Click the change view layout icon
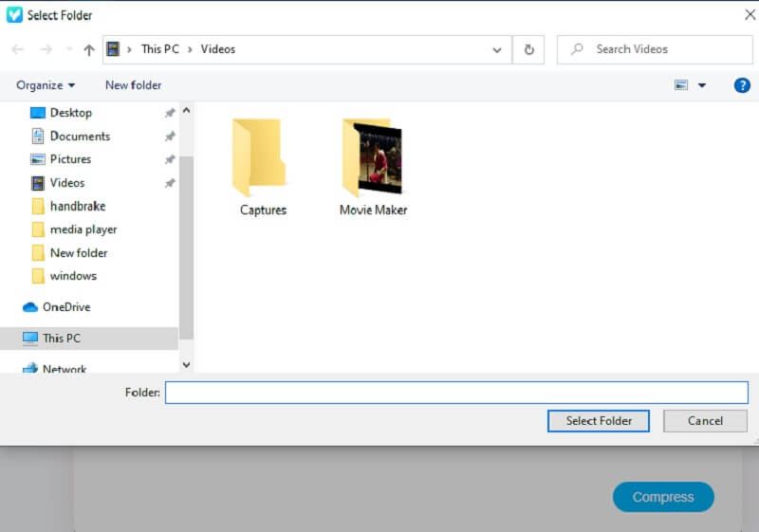Viewport: 759px width, 532px height. tap(681, 85)
